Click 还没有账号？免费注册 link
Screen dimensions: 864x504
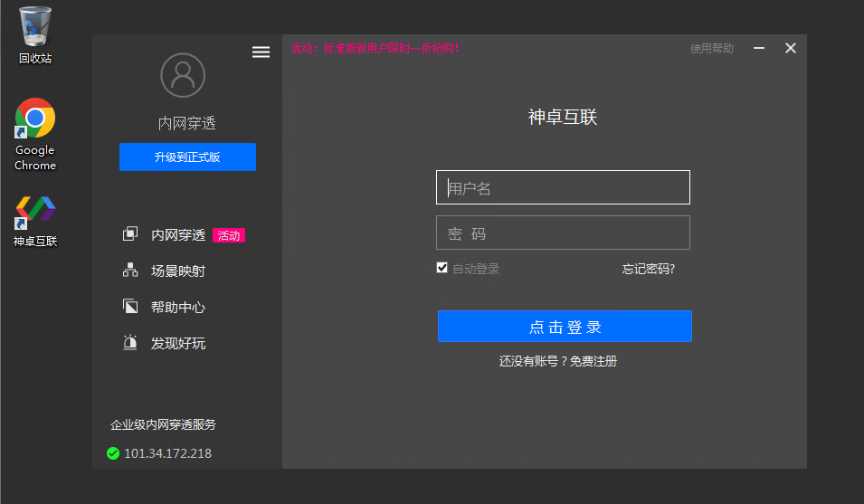557,361
